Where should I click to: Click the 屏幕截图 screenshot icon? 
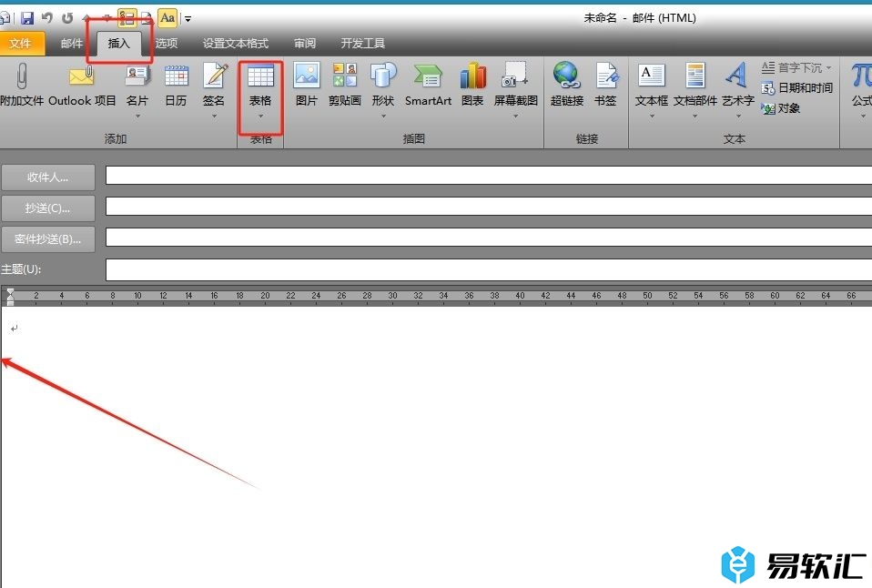515,76
